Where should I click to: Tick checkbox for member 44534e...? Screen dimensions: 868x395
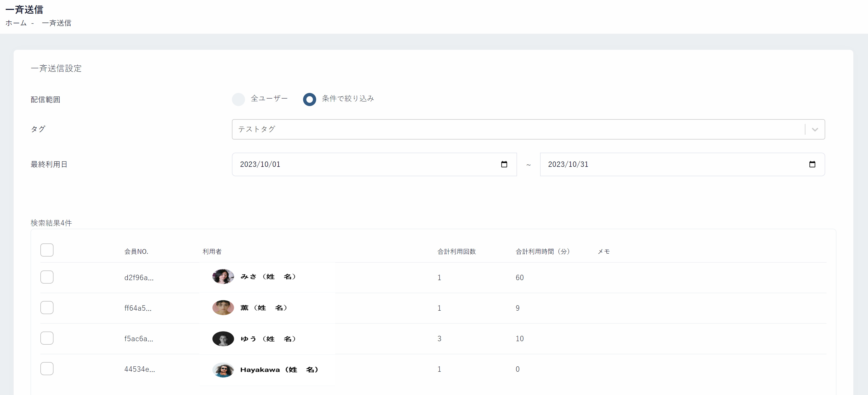[47, 369]
